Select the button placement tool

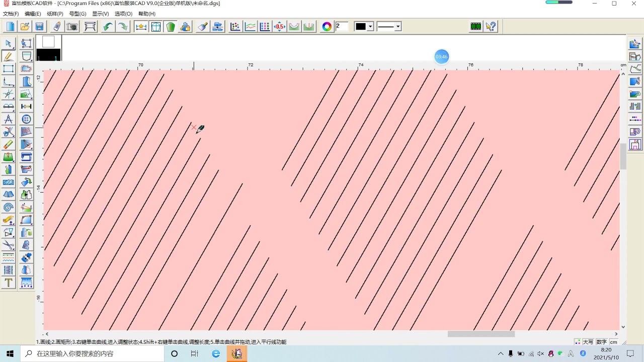click(x=26, y=119)
